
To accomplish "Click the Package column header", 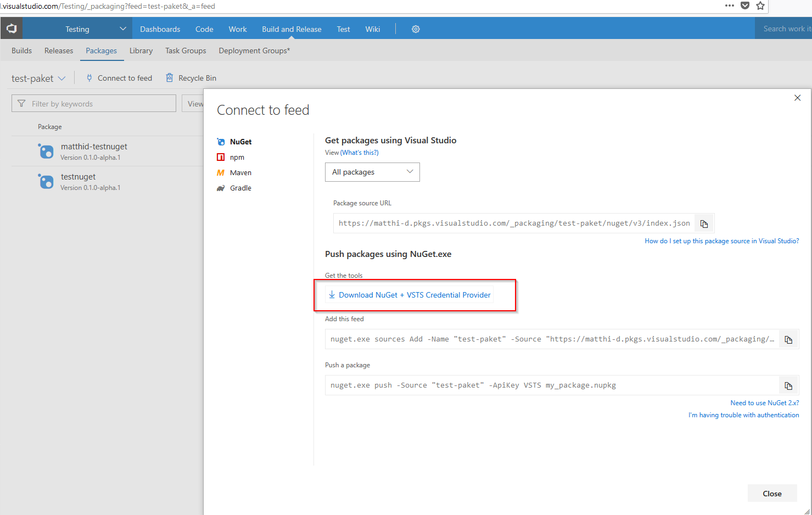I will pos(49,127).
